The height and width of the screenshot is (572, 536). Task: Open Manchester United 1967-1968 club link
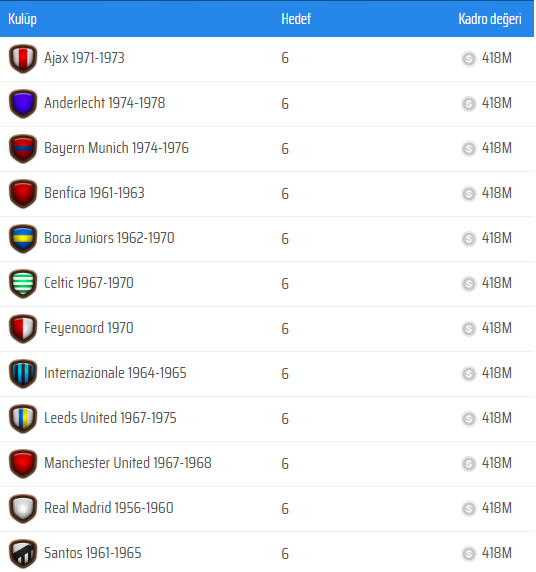point(128,463)
